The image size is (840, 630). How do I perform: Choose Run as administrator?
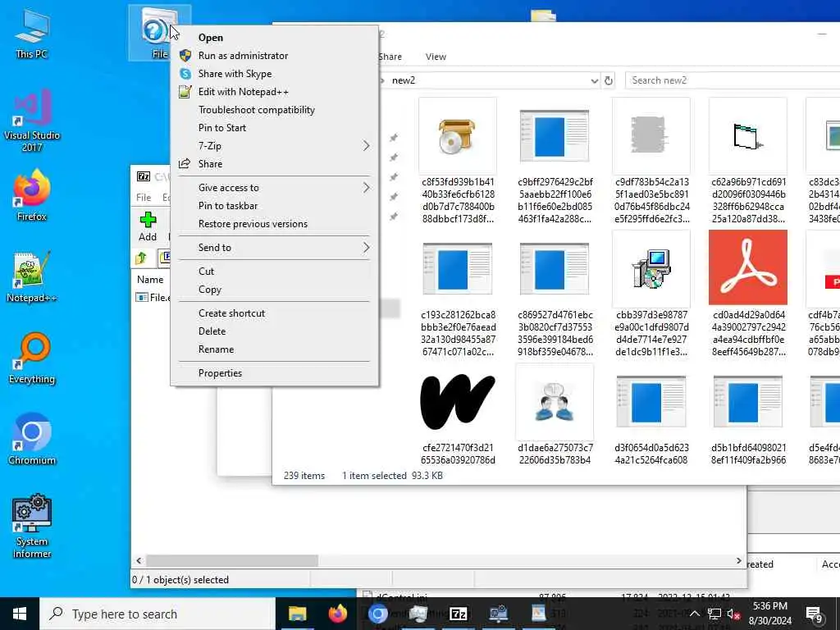(274, 56)
